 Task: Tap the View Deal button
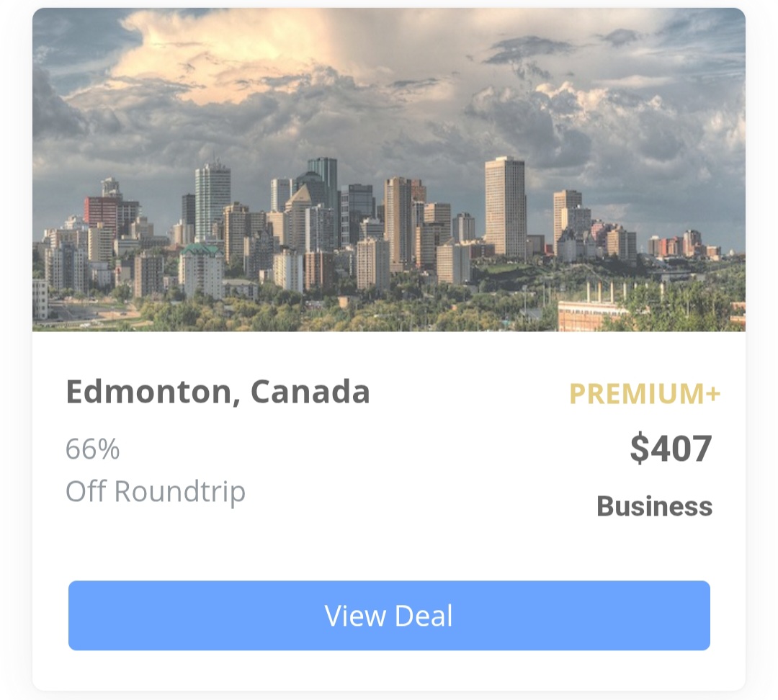pyautogui.click(x=389, y=615)
